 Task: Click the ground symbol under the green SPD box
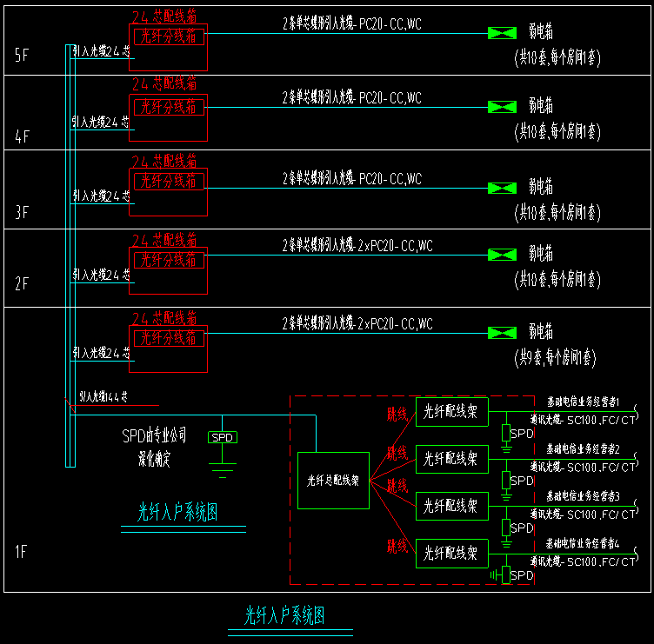click(223, 470)
